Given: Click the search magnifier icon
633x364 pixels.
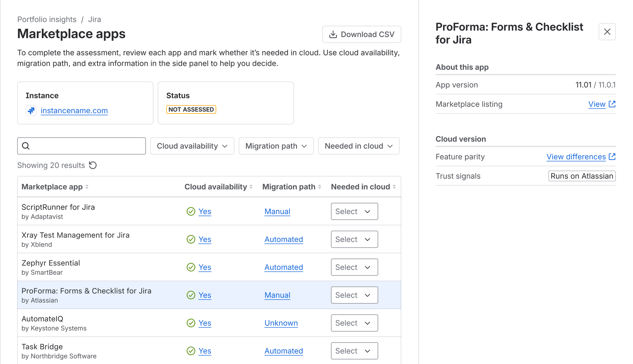Looking at the screenshot, I should pyautogui.click(x=26, y=145).
